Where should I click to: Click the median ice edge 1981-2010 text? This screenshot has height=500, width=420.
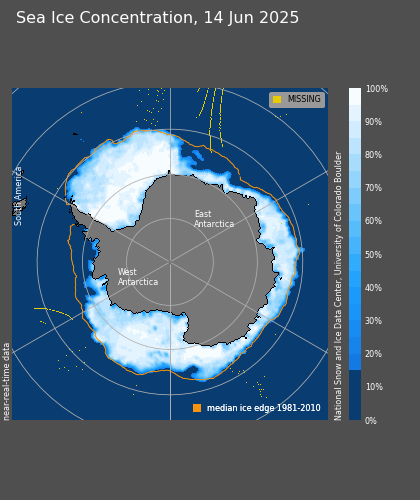click(264, 408)
